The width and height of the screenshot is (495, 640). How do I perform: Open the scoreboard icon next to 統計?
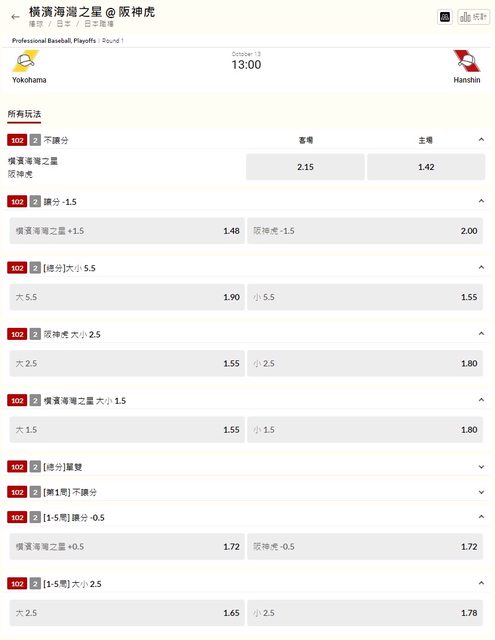(445, 17)
